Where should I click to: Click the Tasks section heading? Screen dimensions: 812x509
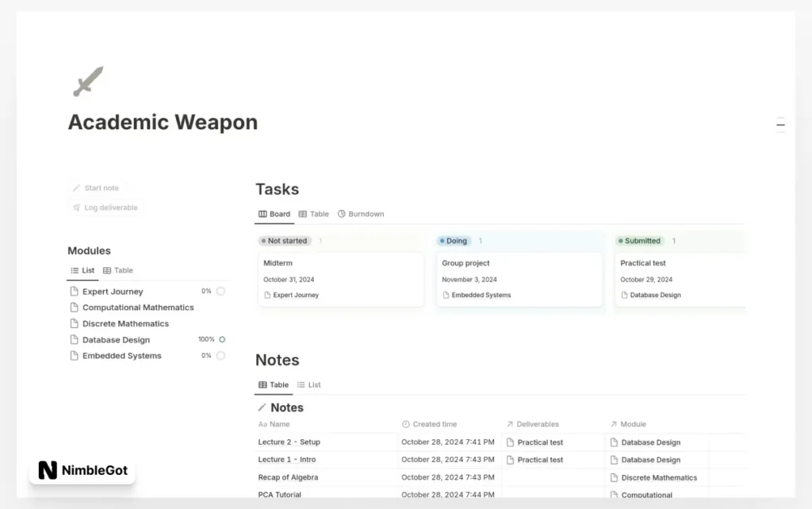tap(277, 189)
